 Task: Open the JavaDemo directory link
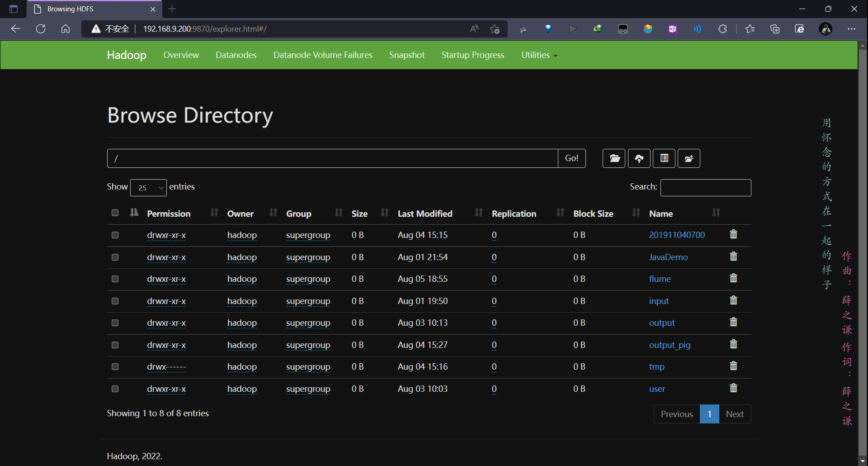(668, 257)
